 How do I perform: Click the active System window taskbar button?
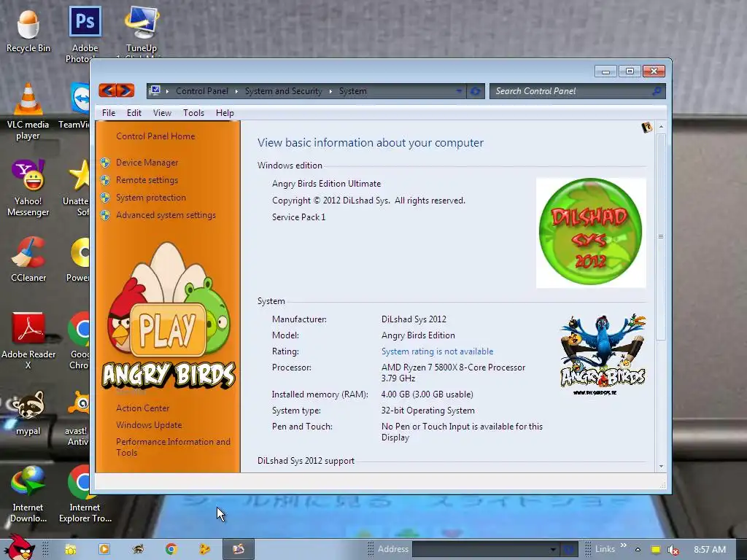coord(239,549)
